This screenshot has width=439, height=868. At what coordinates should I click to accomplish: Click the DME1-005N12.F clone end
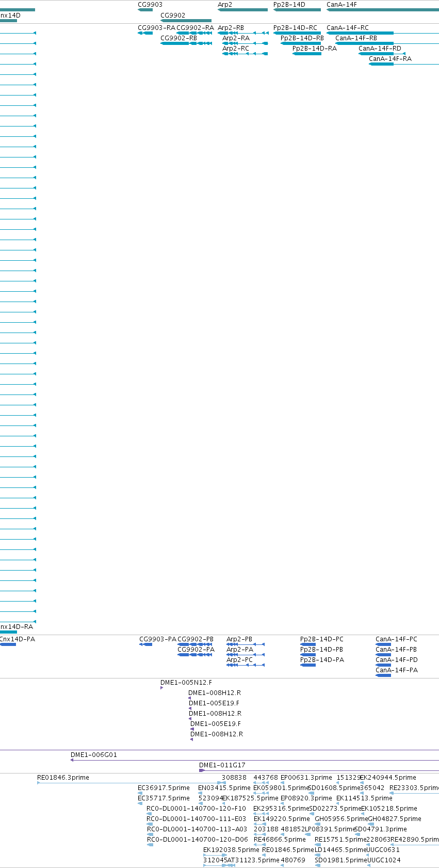point(161,688)
